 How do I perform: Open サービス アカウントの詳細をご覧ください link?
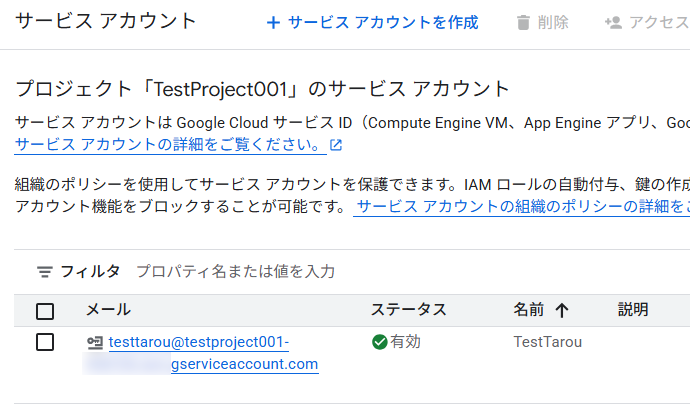pos(170,145)
